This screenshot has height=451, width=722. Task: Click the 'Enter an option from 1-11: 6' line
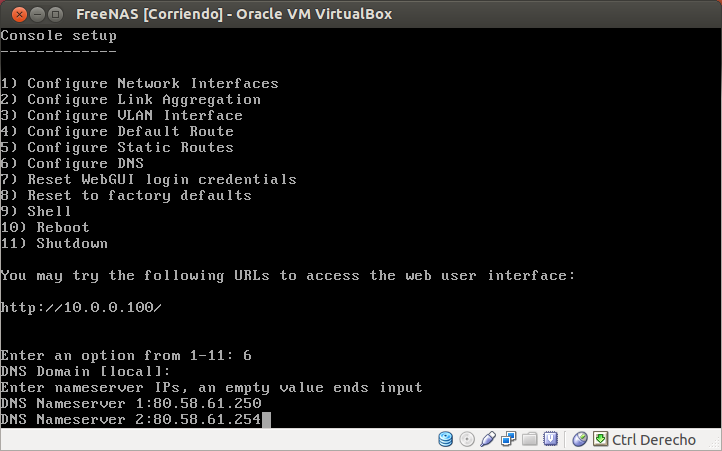point(126,355)
